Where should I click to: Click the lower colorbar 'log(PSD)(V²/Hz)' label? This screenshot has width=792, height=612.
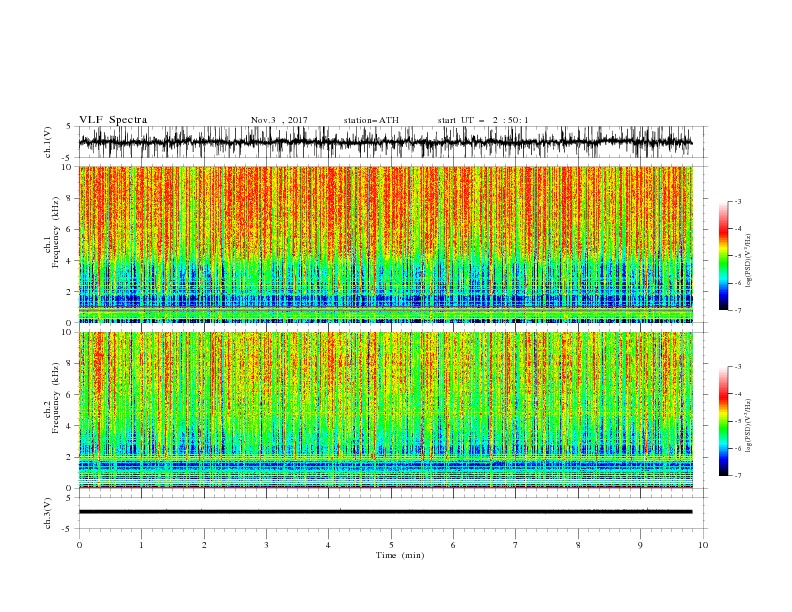point(749,425)
